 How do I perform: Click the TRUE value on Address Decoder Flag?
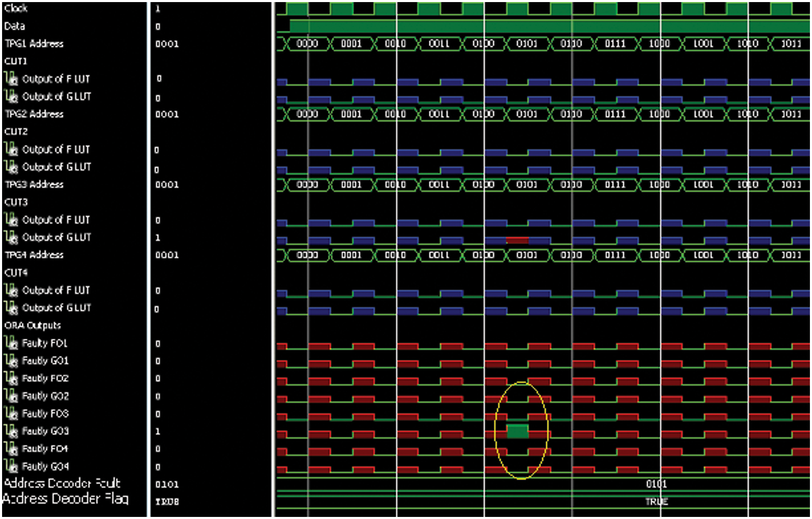(x=656, y=502)
